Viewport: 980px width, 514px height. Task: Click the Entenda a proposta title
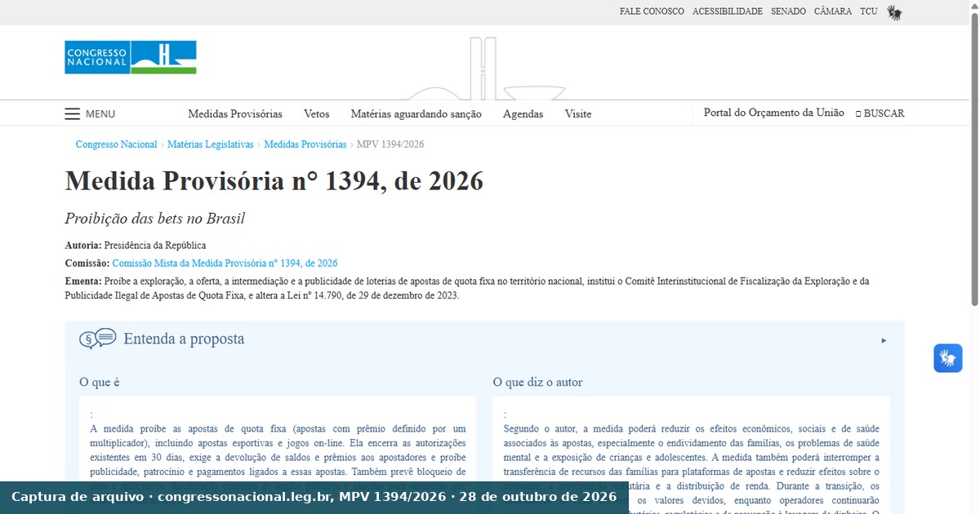click(184, 339)
